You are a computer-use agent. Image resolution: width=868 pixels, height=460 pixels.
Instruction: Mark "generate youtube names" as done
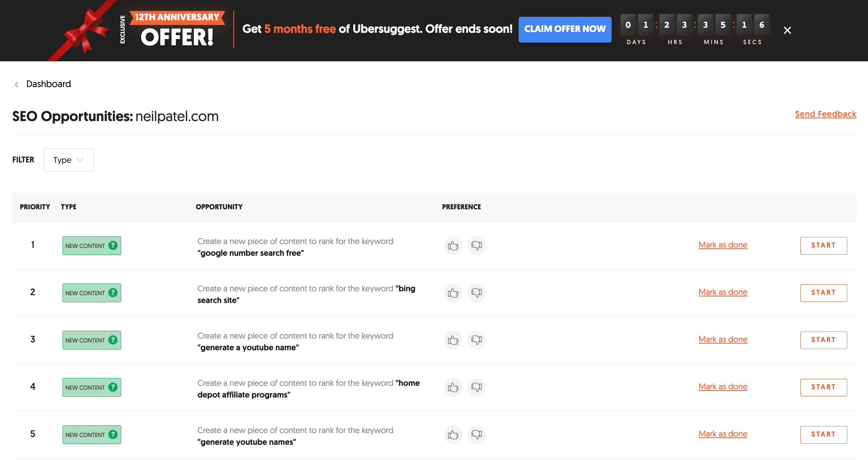coord(723,434)
